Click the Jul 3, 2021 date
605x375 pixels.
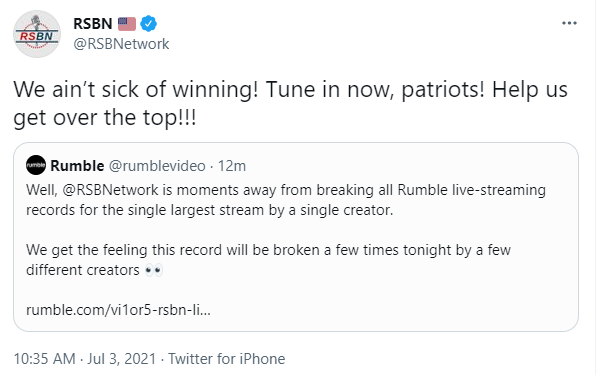[122, 359]
